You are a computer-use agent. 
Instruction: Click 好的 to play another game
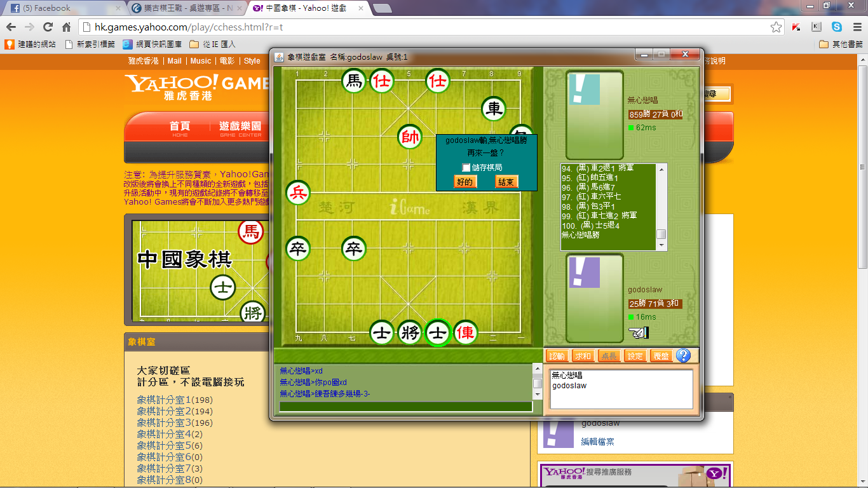(x=465, y=182)
